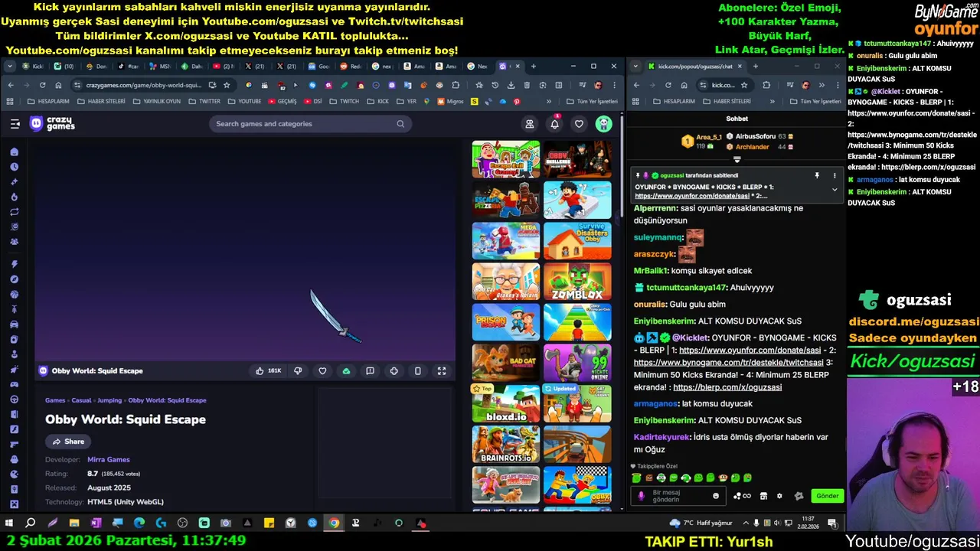Like the game with thumbs-up 161K
980x551 pixels.
tap(268, 371)
